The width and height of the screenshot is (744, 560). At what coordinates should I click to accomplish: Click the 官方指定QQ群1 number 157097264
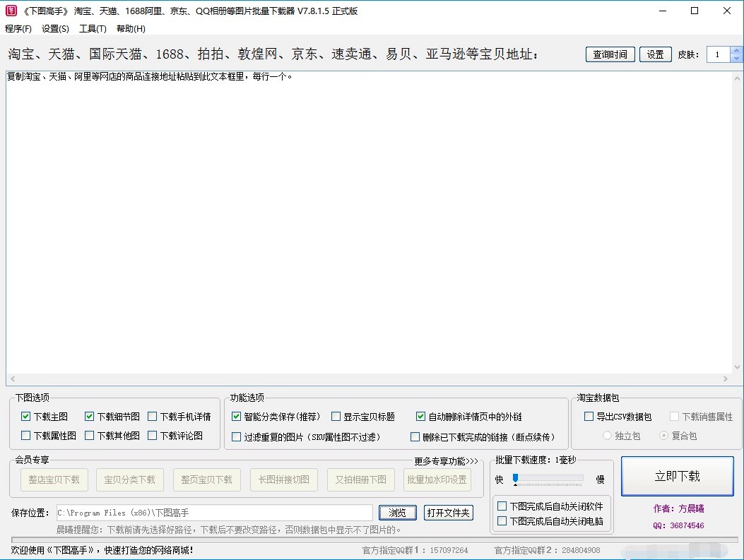tap(449, 550)
